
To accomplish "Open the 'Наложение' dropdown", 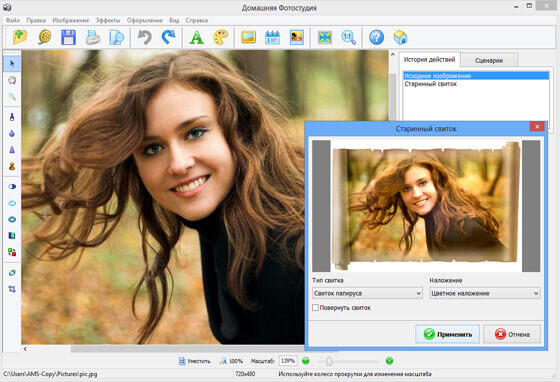I will [484, 293].
